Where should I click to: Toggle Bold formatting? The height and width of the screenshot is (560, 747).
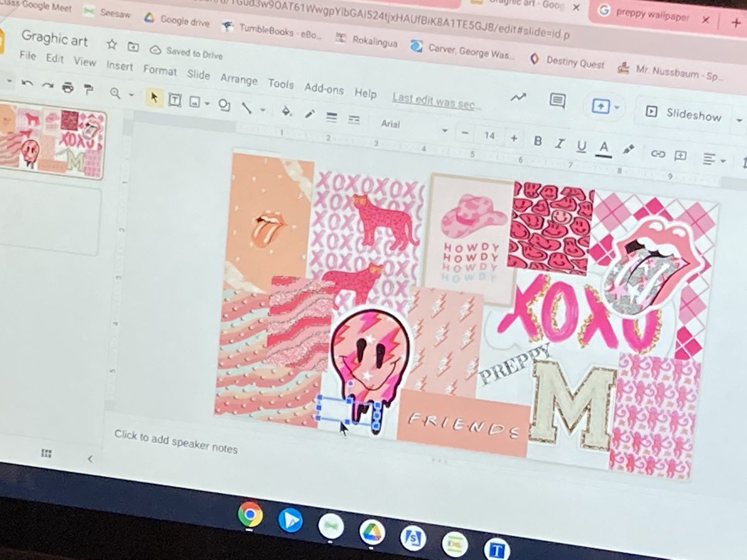pyautogui.click(x=538, y=141)
